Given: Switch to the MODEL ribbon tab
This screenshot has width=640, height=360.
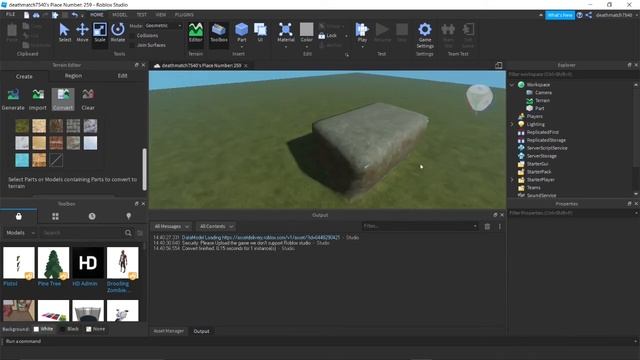Looking at the screenshot, I should (x=120, y=15).
